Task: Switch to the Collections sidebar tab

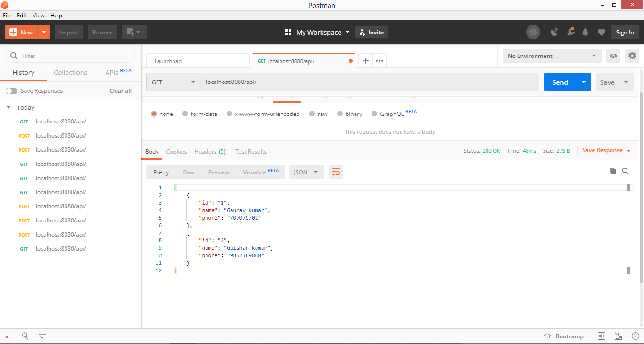Action: click(70, 73)
